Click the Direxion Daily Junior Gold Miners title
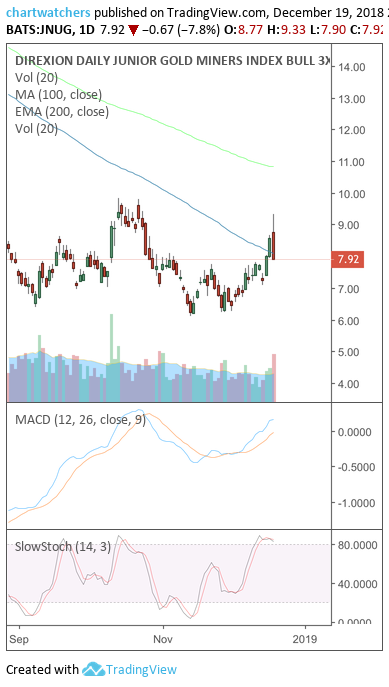Viewport: 389px width, 687px height. point(172,60)
